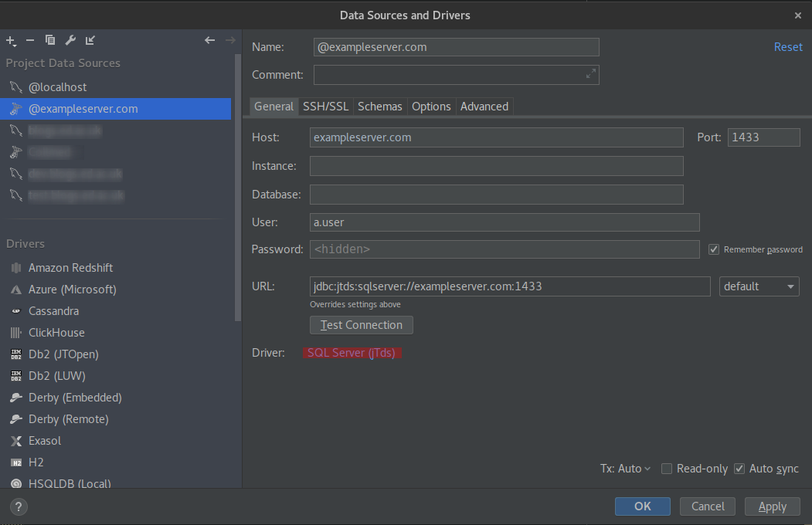Focus the Instance input field
812x525 pixels.
point(497,166)
